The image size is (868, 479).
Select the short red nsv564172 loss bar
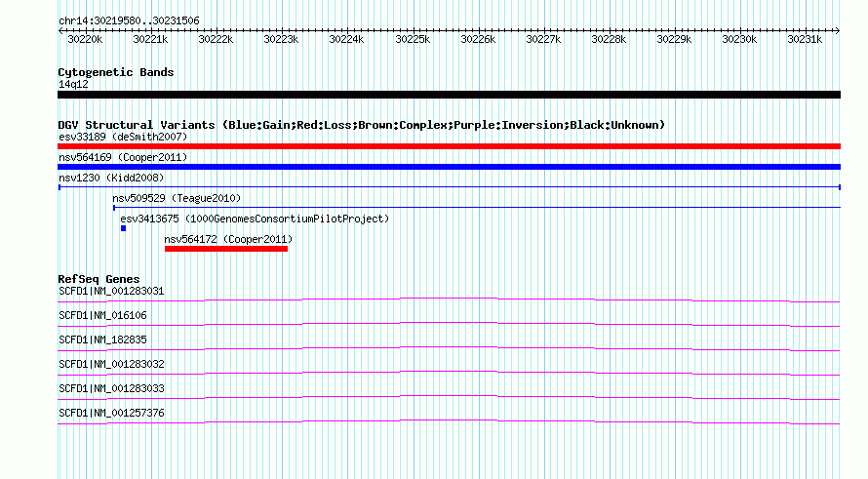click(226, 249)
